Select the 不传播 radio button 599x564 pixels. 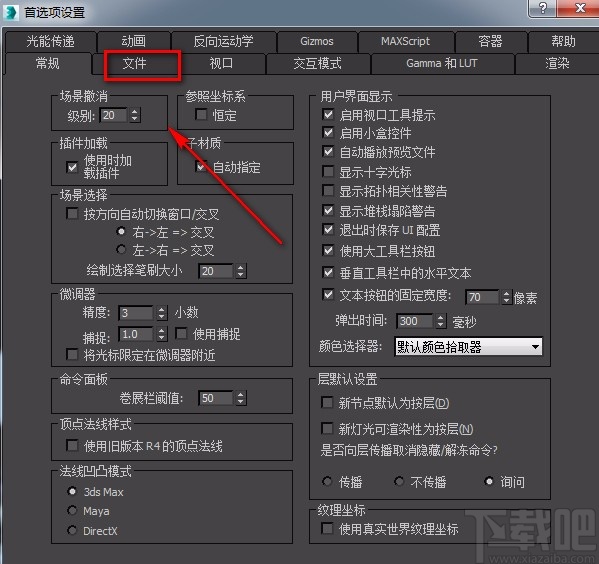click(399, 481)
